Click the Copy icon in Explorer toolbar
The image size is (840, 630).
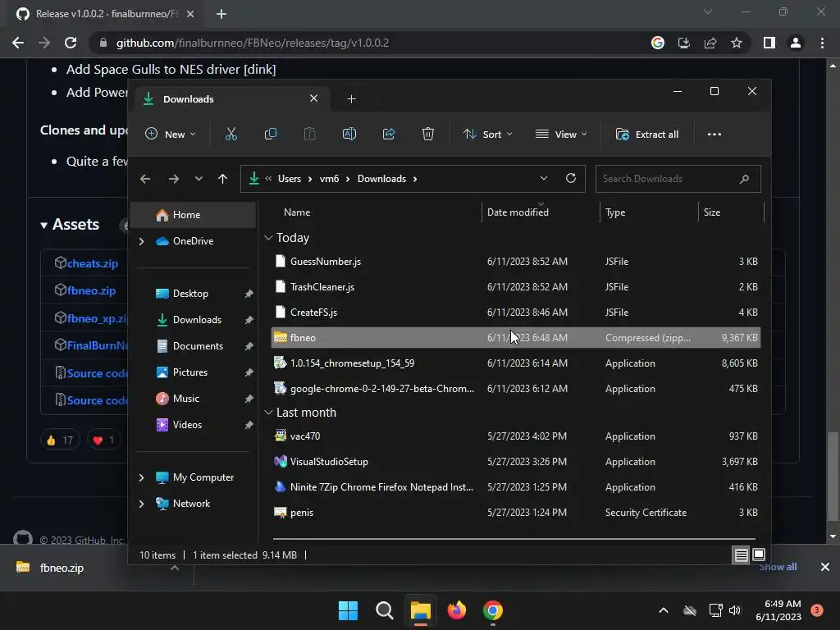point(271,134)
